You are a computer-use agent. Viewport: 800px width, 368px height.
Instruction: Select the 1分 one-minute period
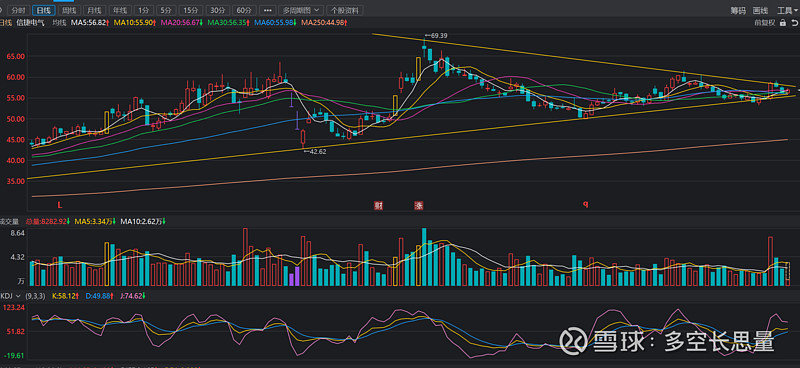(x=144, y=10)
